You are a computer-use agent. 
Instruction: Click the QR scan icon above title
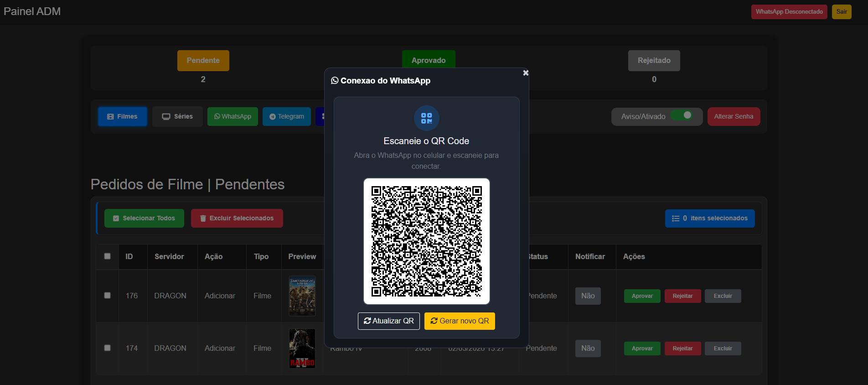[426, 118]
